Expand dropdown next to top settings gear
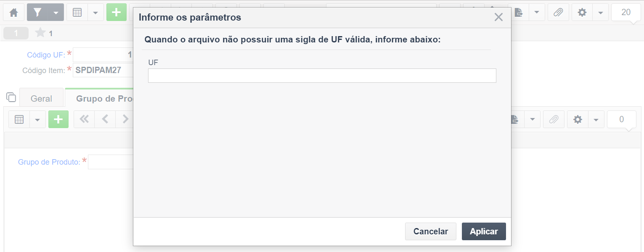This screenshot has height=252, width=644. [601, 13]
